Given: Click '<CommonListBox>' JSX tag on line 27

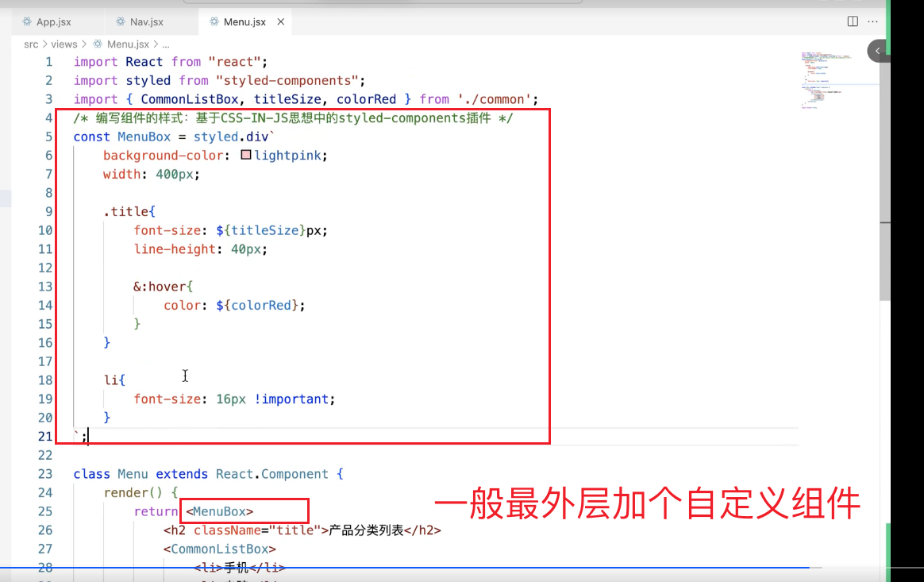Looking at the screenshot, I should click(x=219, y=549).
